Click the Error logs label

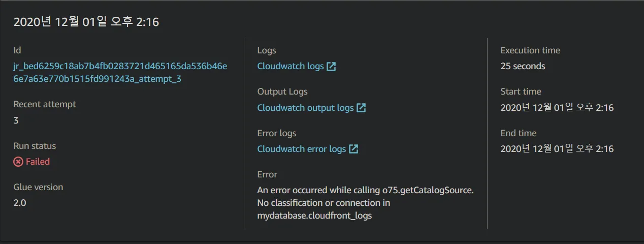point(277,133)
